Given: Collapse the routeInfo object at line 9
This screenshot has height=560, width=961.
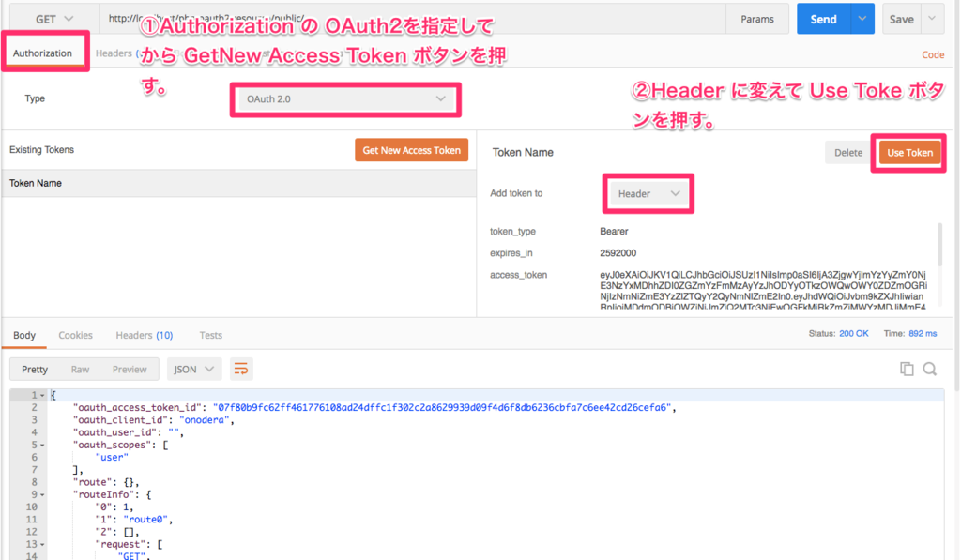Looking at the screenshot, I should (x=42, y=495).
